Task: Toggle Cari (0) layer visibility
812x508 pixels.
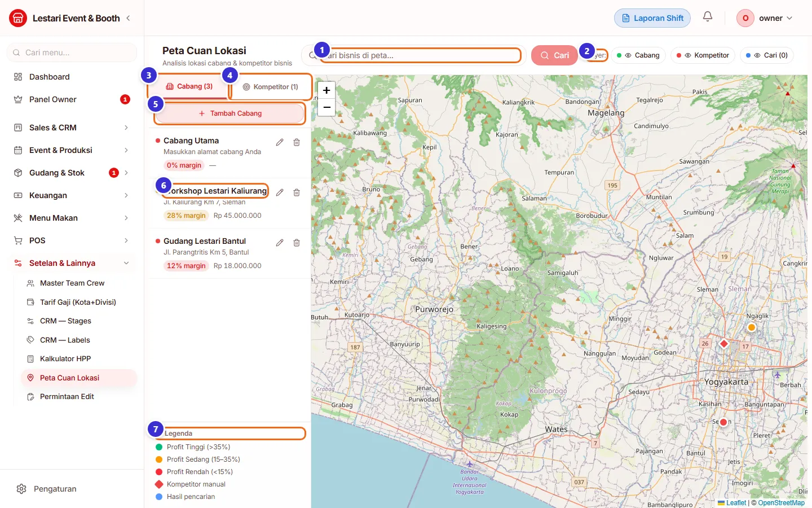Action: [x=767, y=55]
